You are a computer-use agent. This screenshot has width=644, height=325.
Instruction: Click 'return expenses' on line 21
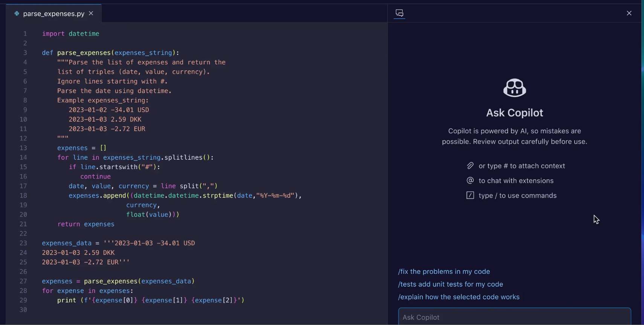86,224
